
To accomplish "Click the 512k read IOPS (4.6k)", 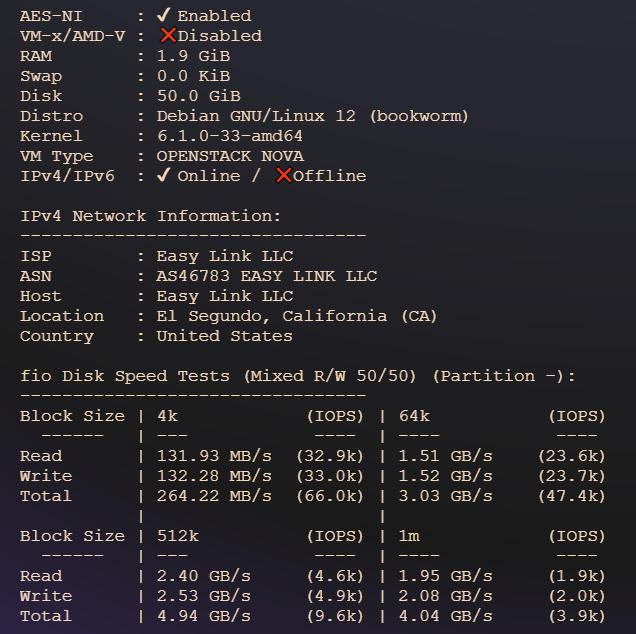I will (335, 576).
